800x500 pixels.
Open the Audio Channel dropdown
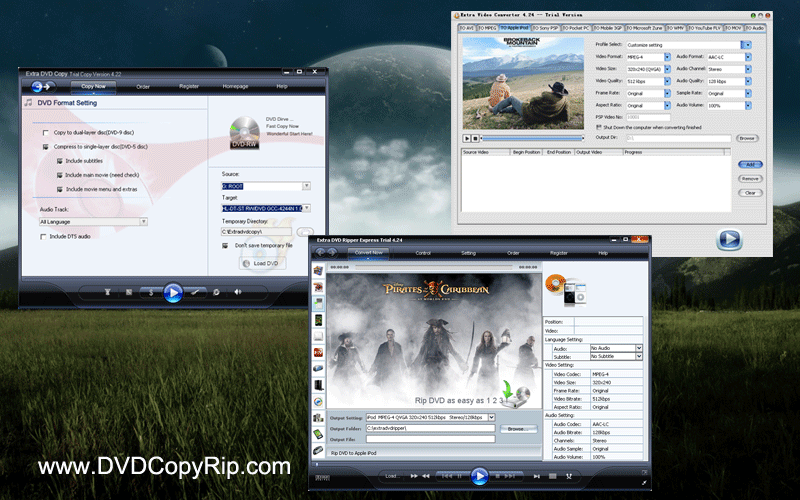pos(748,69)
